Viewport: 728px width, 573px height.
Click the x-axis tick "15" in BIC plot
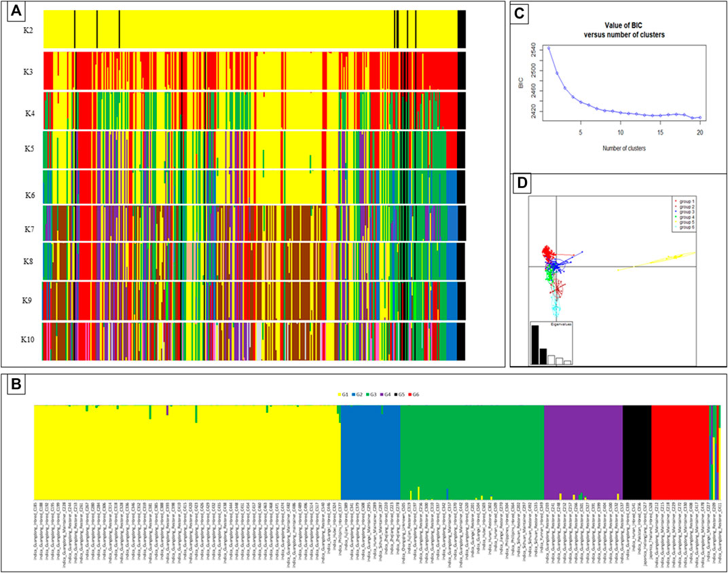click(x=660, y=132)
